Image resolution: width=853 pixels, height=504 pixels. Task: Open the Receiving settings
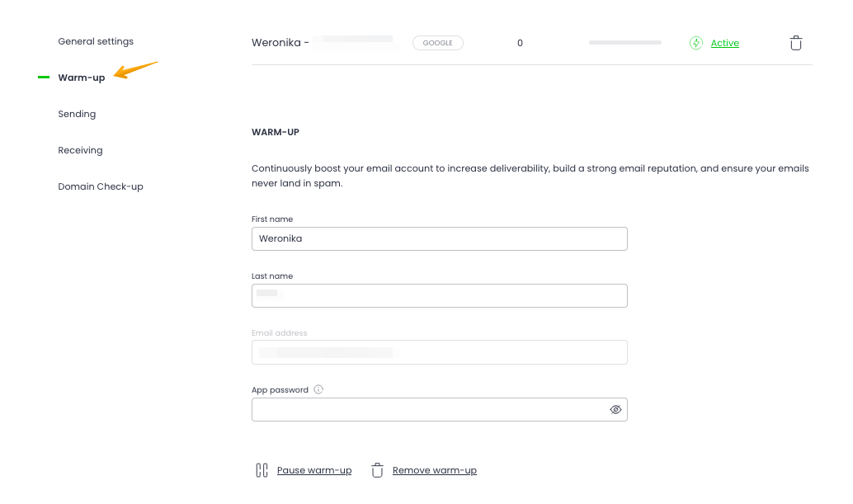point(80,150)
